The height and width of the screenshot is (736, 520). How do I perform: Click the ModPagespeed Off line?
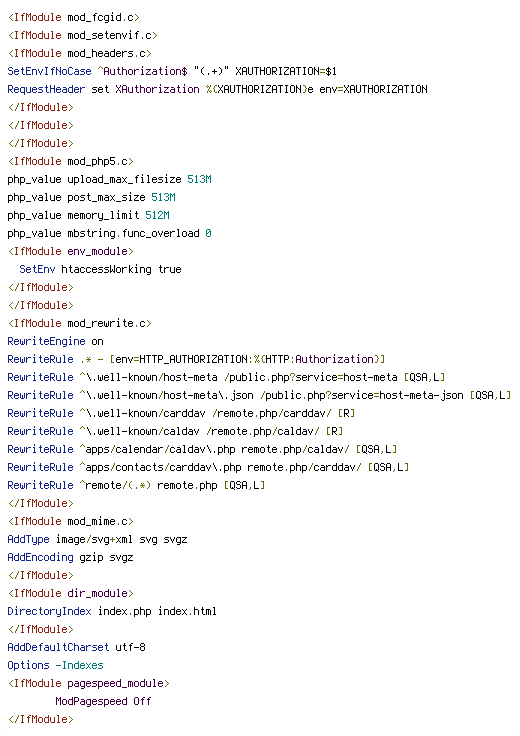(103, 701)
